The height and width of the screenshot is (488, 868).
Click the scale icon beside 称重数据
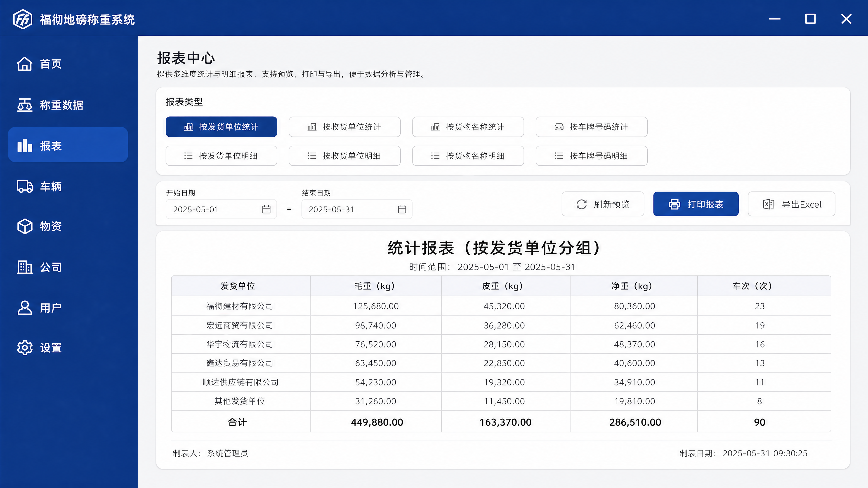(x=25, y=105)
